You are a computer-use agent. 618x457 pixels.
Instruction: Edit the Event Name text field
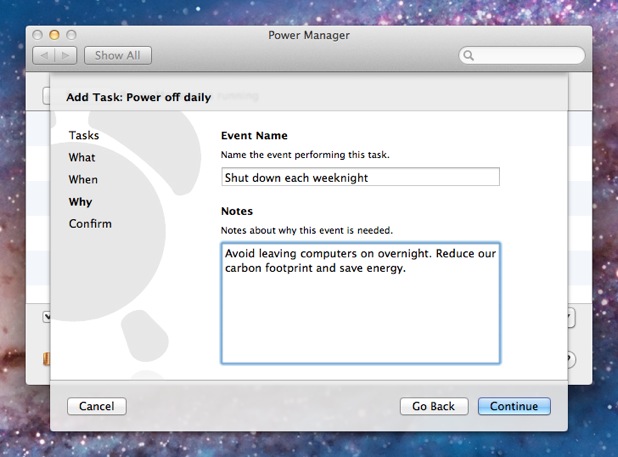click(x=360, y=177)
